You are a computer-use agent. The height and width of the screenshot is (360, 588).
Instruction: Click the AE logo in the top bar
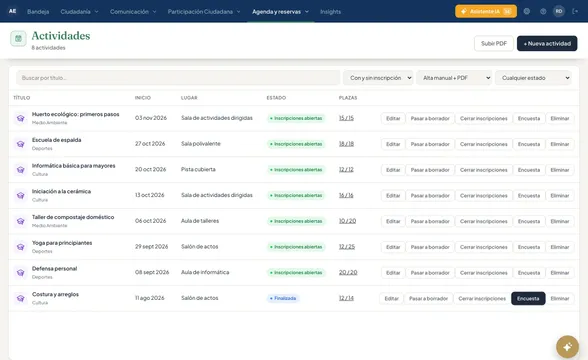click(12, 11)
